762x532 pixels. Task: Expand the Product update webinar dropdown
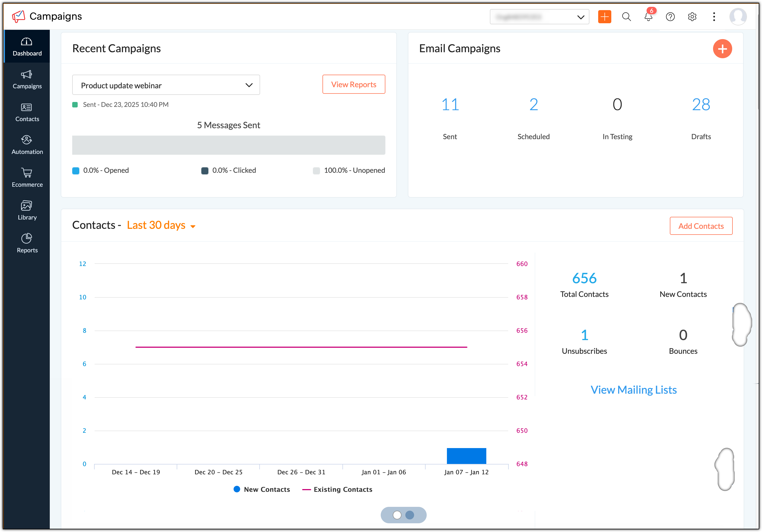pos(166,85)
